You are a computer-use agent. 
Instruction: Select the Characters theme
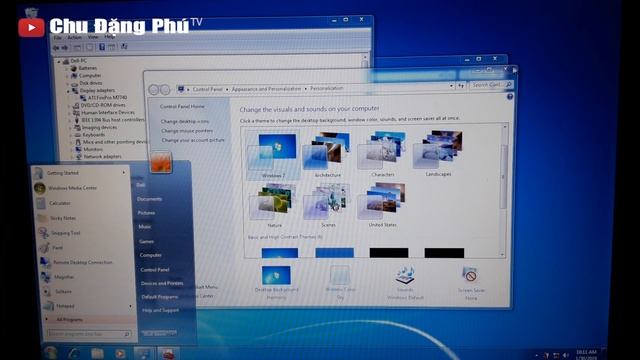click(x=382, y=154)
